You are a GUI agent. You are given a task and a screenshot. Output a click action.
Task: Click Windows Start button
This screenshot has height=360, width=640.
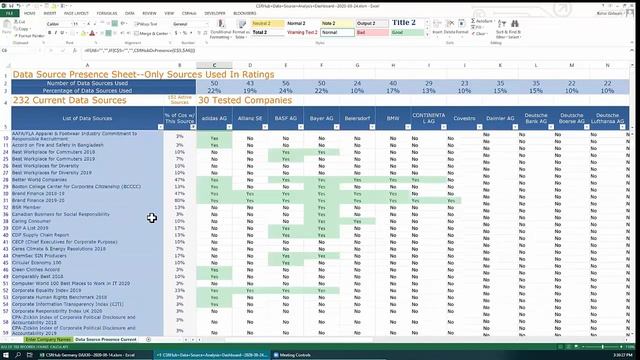pyautogui.click(x=6, y=355)
